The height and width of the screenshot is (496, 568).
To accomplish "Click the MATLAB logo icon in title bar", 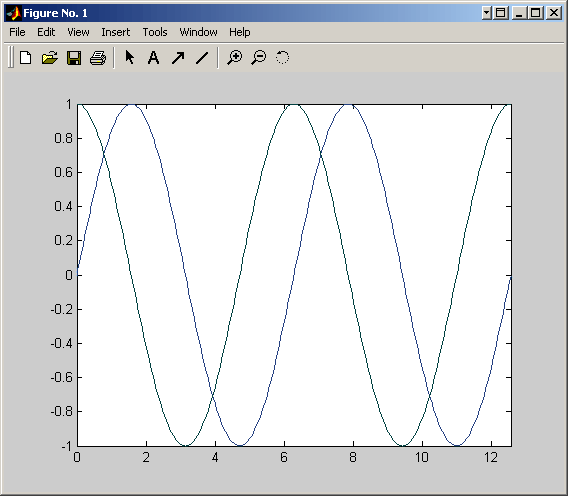I will 13,13.
